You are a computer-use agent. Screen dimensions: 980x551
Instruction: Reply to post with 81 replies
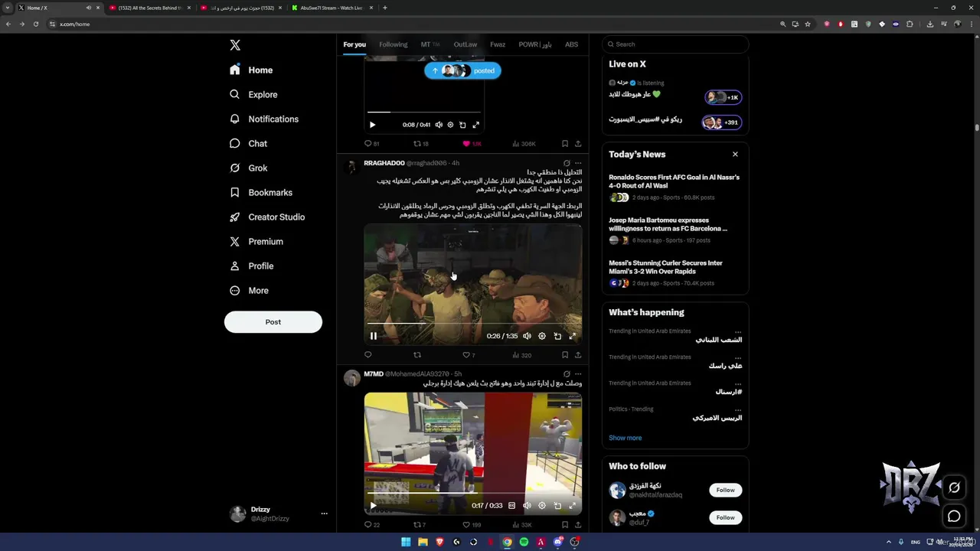click(x=371, y=144)
